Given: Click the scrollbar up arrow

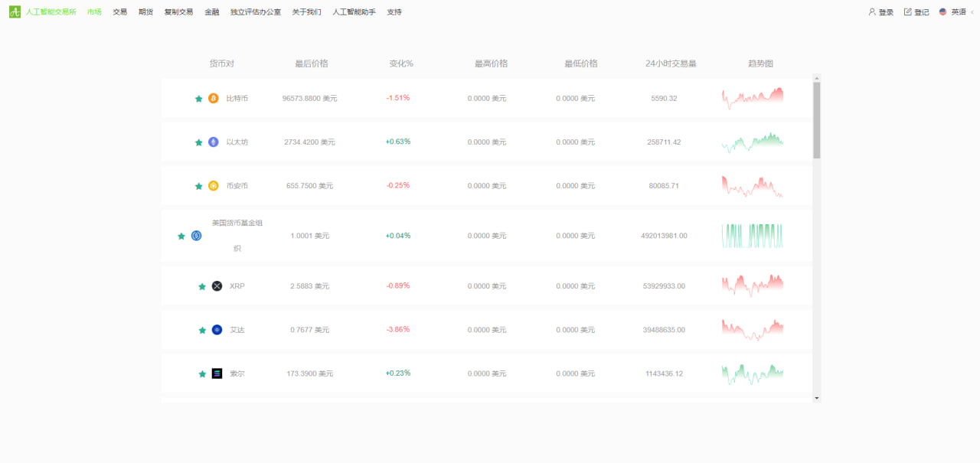Looking at the screenshot, I should point(816,78).
